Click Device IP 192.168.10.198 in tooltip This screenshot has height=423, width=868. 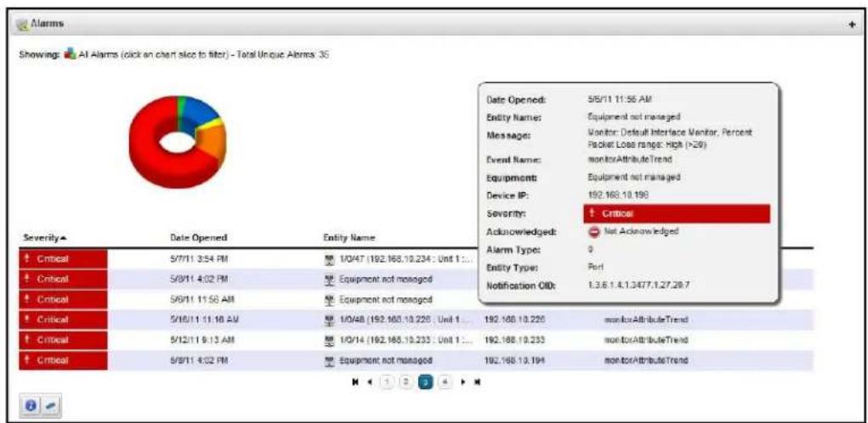[618, 195]
